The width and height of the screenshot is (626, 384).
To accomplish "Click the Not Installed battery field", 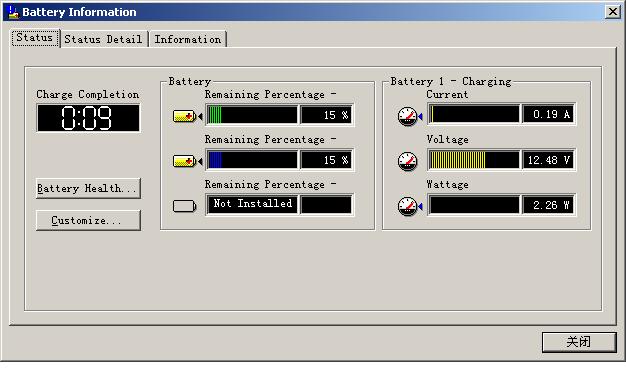I will (x=252, y=205).
